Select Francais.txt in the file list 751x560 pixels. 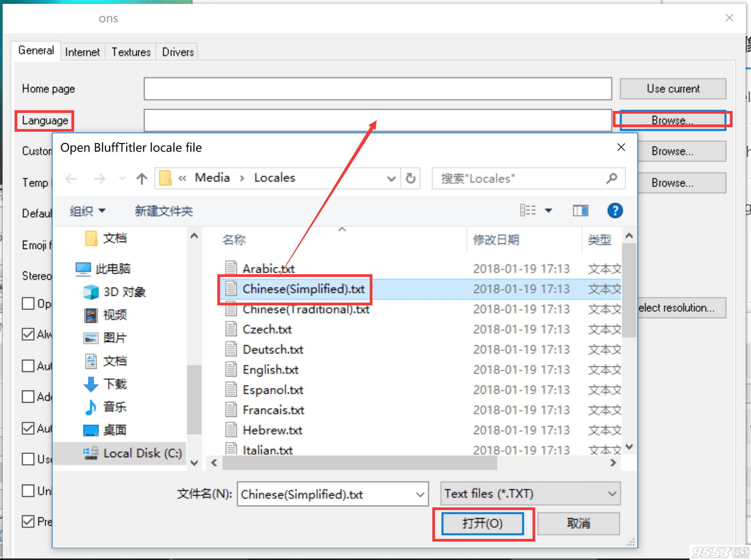[x=273, y=410]
